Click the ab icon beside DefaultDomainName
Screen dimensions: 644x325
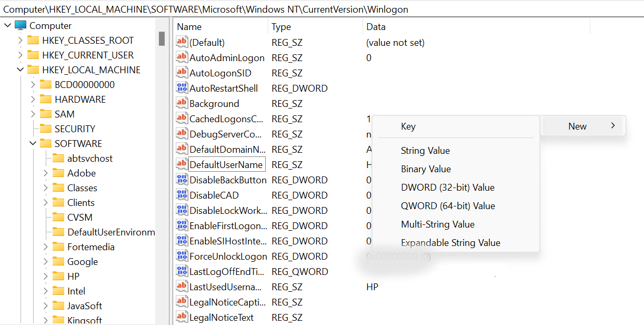[182, 149]
